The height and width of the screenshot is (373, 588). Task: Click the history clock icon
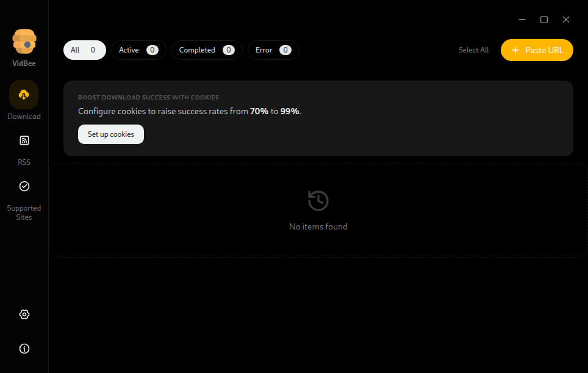(318, 200)
